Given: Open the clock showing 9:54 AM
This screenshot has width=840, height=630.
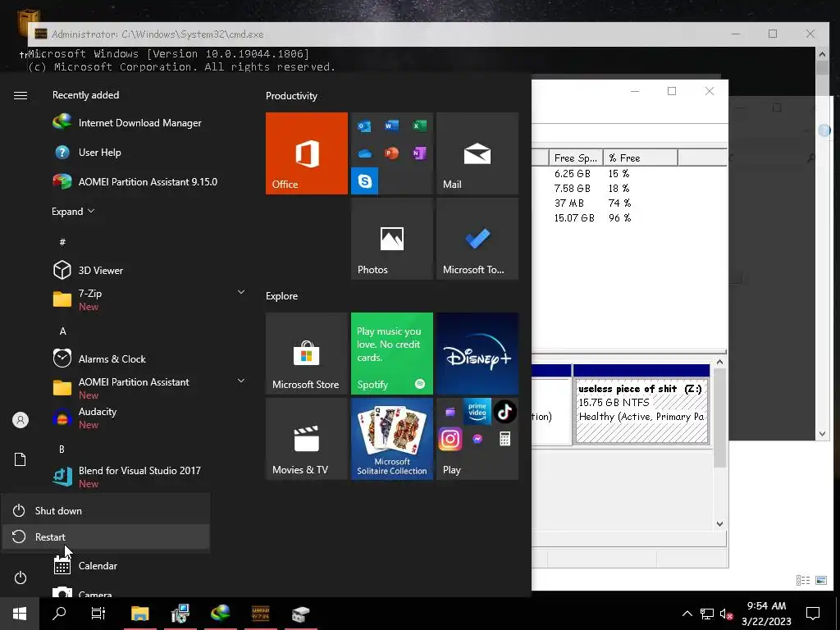Looking at the screenshot, I should (766, 614).
